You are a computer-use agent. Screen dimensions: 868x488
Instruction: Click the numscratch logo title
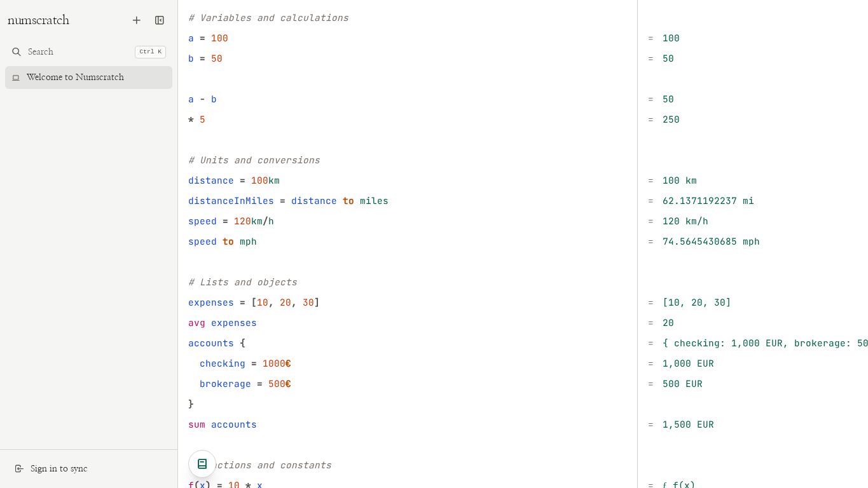point(38,20)
